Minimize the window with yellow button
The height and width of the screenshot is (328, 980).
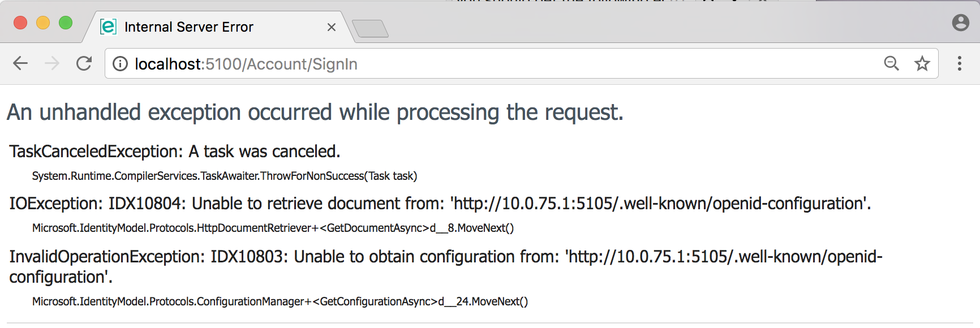tap(43, 23)
